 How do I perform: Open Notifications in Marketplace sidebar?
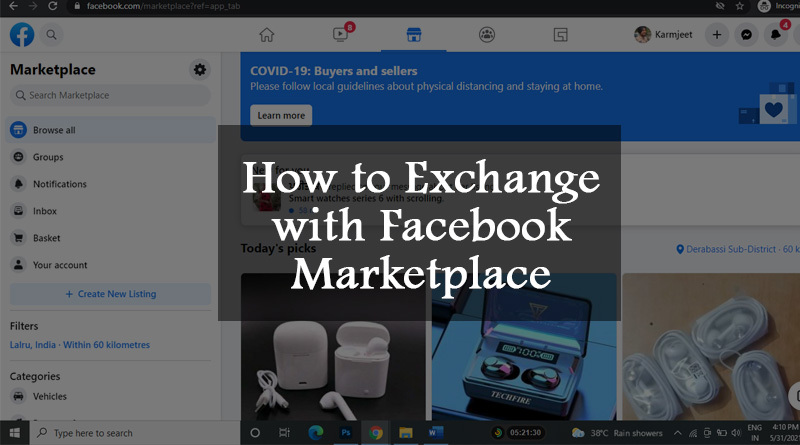[x=110, y=184]
